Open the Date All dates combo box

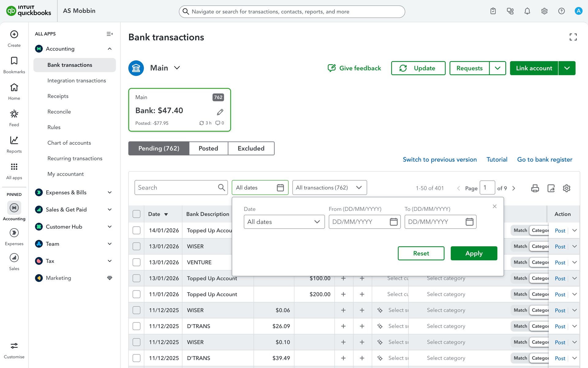point(284,222)
